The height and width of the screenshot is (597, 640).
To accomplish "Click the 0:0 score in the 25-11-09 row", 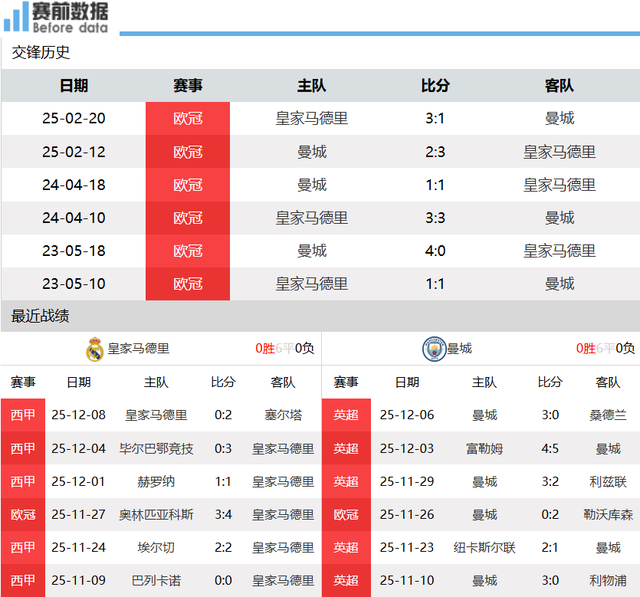I will click(223, 580).
